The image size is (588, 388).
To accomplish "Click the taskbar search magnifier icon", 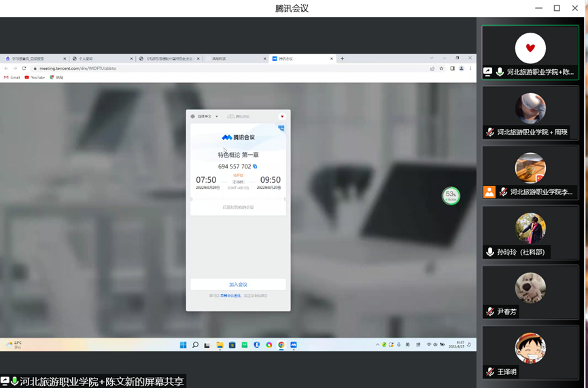I will pyautogui.click(x=195, y=345).
